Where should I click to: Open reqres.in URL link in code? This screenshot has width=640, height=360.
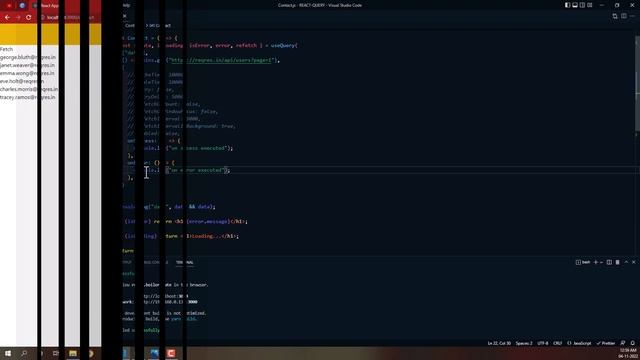[x=221, y=60]
